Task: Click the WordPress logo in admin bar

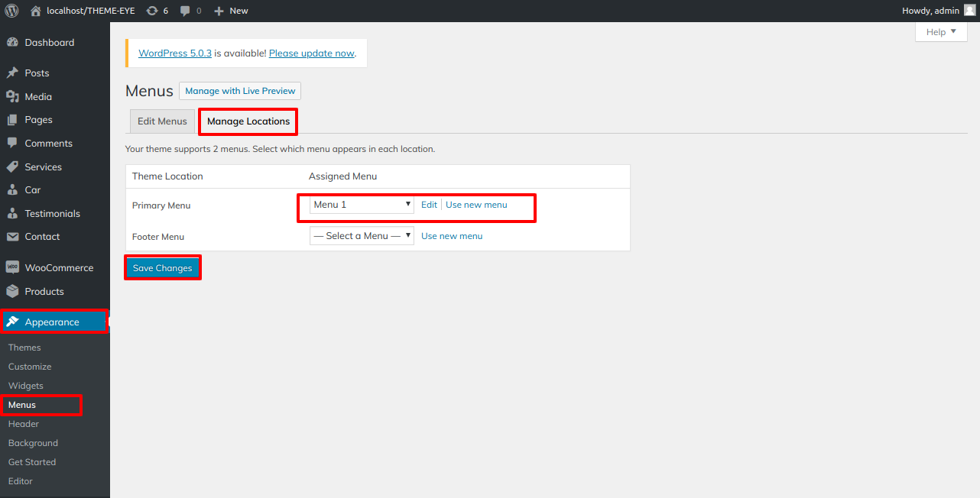Action: tap(12, 11)
